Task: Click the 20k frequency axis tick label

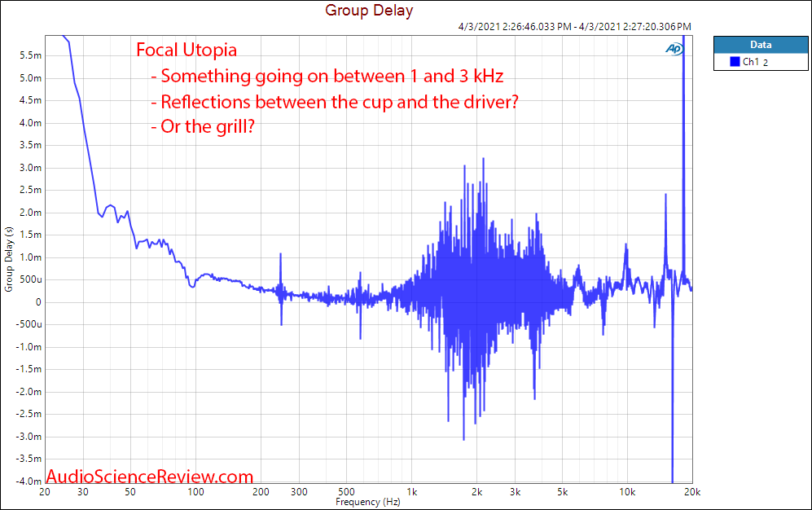Action: click(692, 492)
